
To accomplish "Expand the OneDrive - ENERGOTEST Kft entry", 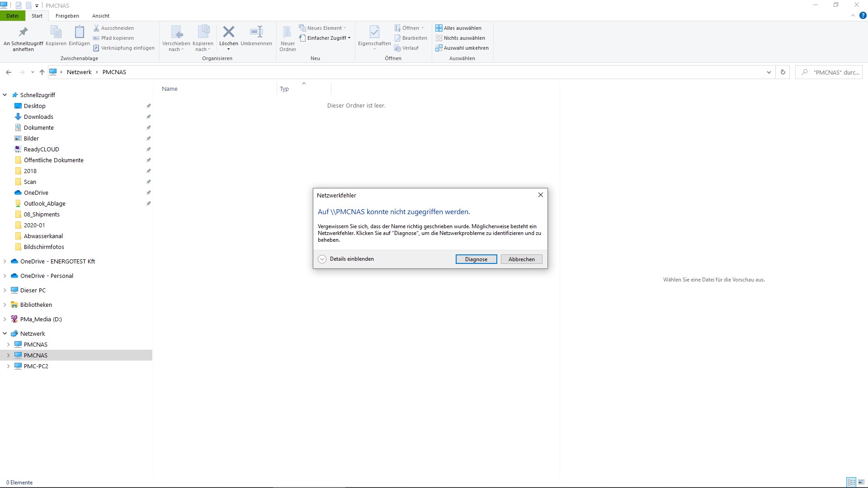I will point(5,261).
